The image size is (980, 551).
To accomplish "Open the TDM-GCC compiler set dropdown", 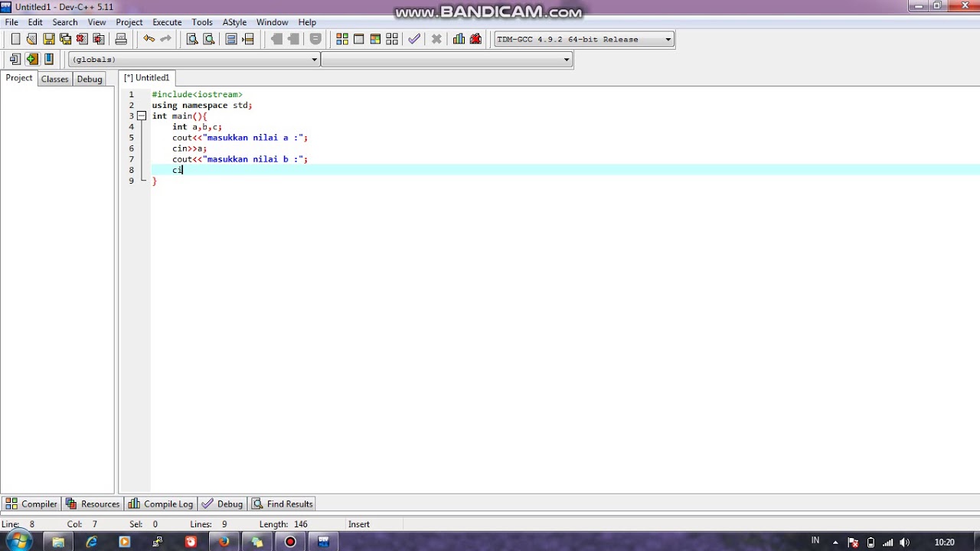I will click(x=583, y=39).
